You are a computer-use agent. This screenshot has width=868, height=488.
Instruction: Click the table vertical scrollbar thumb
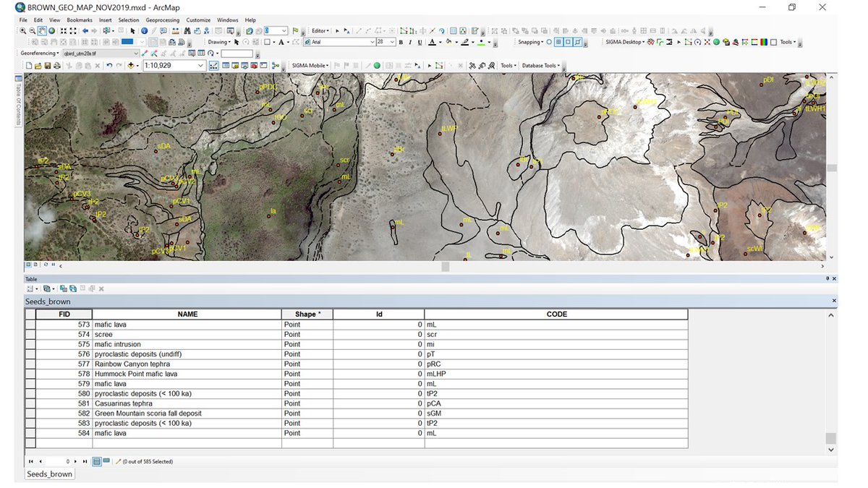click(831, 438)
